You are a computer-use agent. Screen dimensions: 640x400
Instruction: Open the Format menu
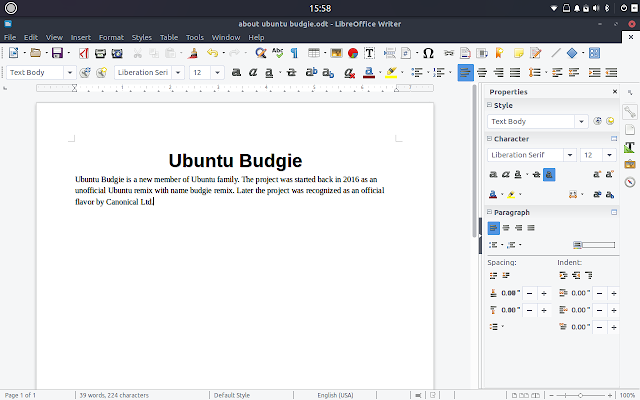coord(111,37)
